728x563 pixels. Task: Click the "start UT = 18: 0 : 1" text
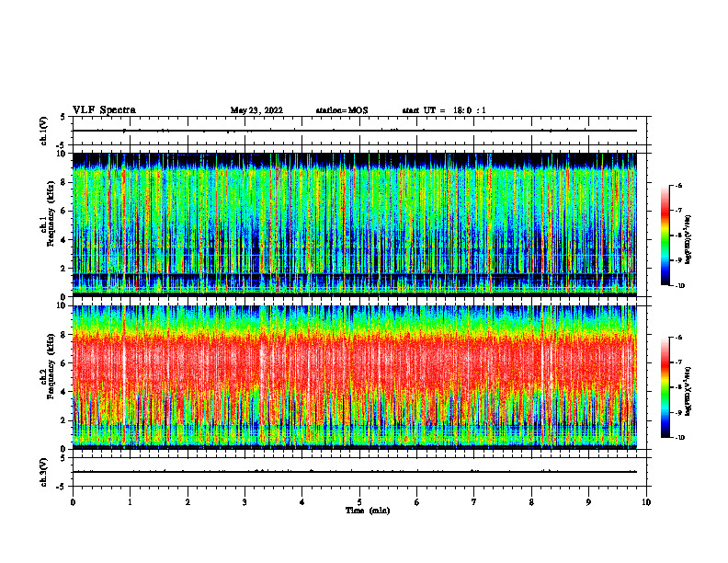[x=444, y=110]
